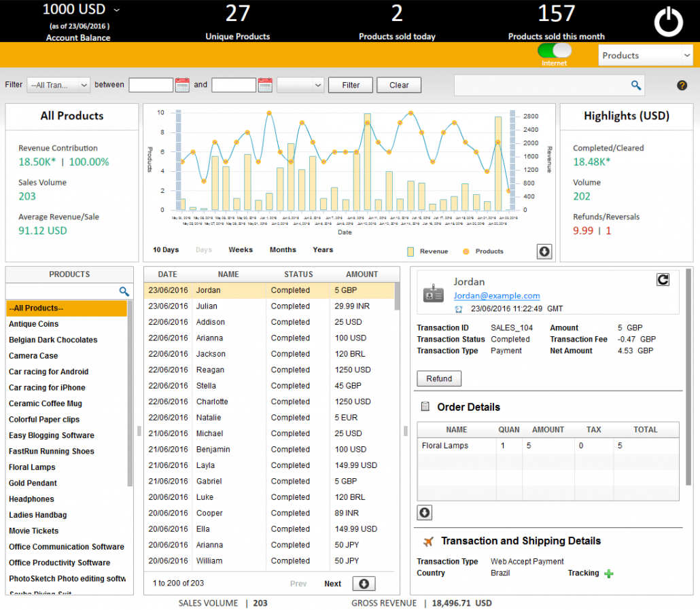Toggle the Internet switch off

tap(554, 50)
